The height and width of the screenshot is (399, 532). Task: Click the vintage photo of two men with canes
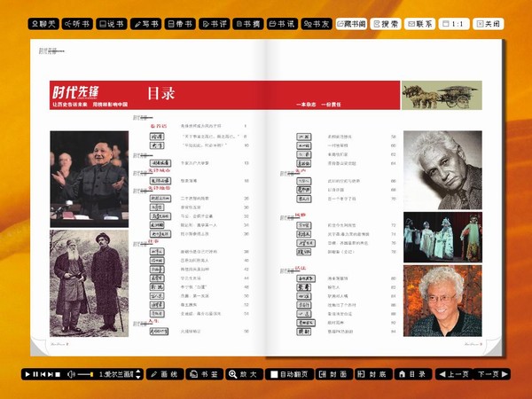click(90, 284)
